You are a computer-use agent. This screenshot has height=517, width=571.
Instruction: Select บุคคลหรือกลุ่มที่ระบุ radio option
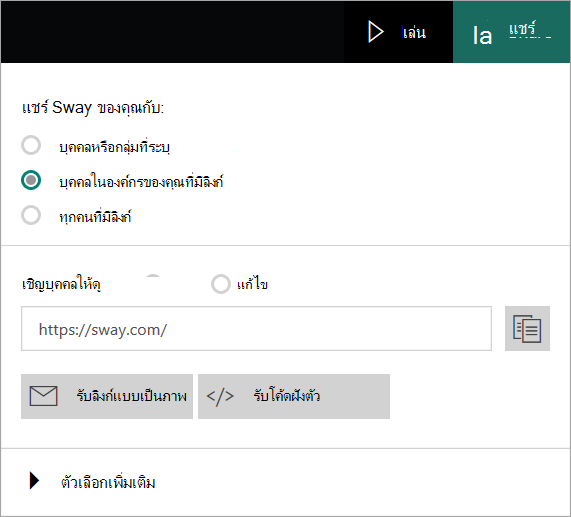(31, 145)
